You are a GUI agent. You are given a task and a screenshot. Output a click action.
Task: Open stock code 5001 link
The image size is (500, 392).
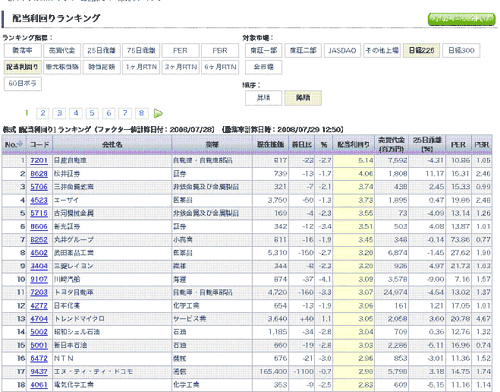click(x=39, y=345)
